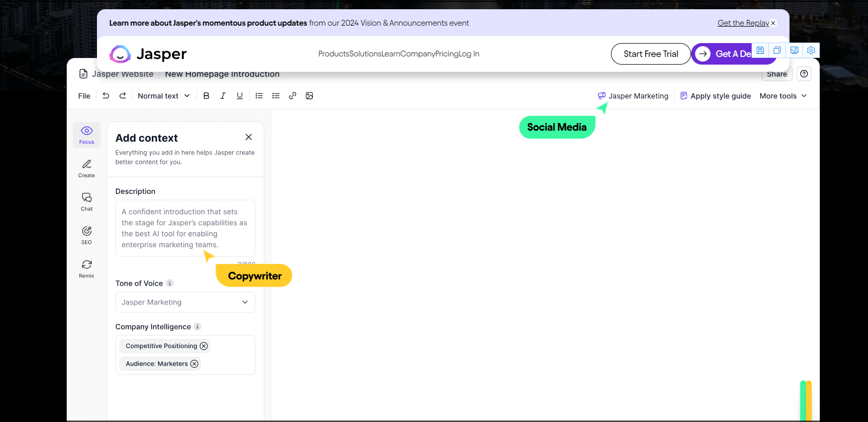Open the SEO target icon

pyautogui.click(x=87, y=235)
